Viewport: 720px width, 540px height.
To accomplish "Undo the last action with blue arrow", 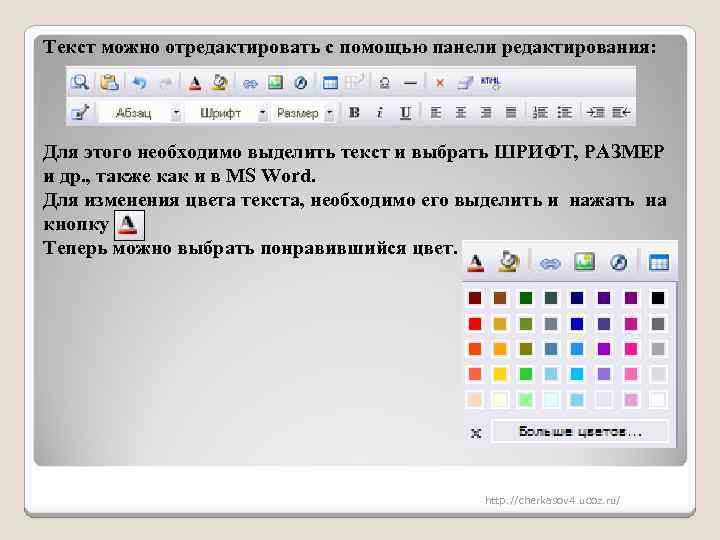I will (x=139, y=83).
